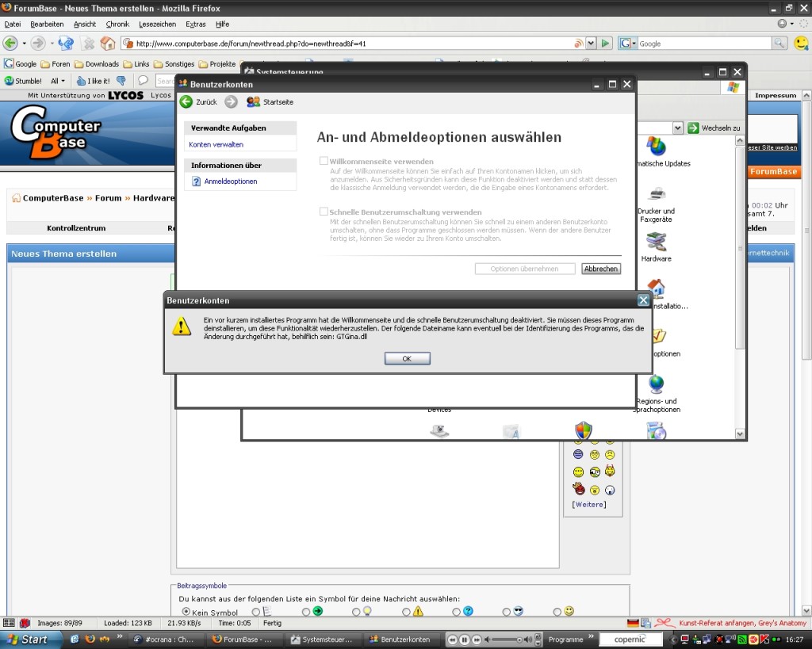Click the Startseite users icon in Benutzerkonten

pyautogui.click(x=253, y=102)
